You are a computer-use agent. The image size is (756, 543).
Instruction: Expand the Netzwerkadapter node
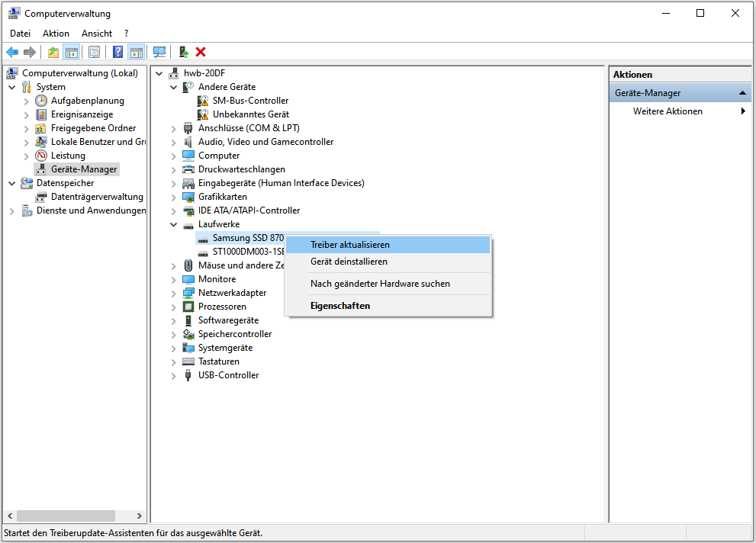pyautogui.click(x=174, y=293)
